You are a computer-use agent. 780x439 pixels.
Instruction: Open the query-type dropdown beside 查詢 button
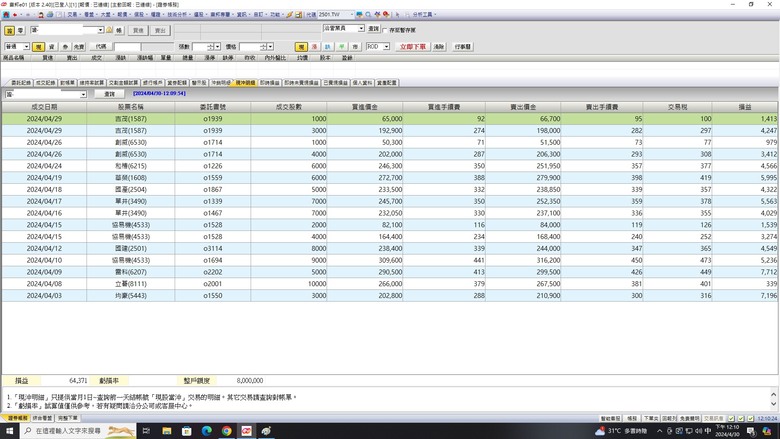(361, 28)
